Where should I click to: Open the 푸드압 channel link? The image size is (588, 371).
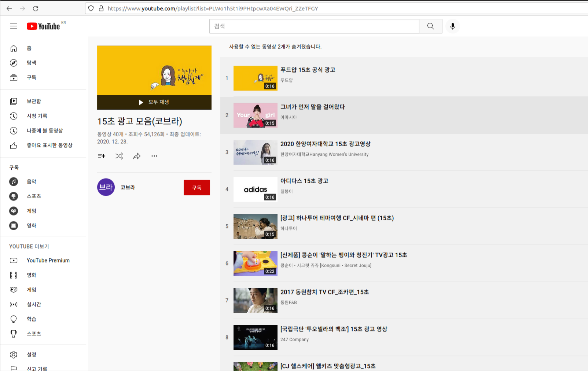tap(287, 80)
